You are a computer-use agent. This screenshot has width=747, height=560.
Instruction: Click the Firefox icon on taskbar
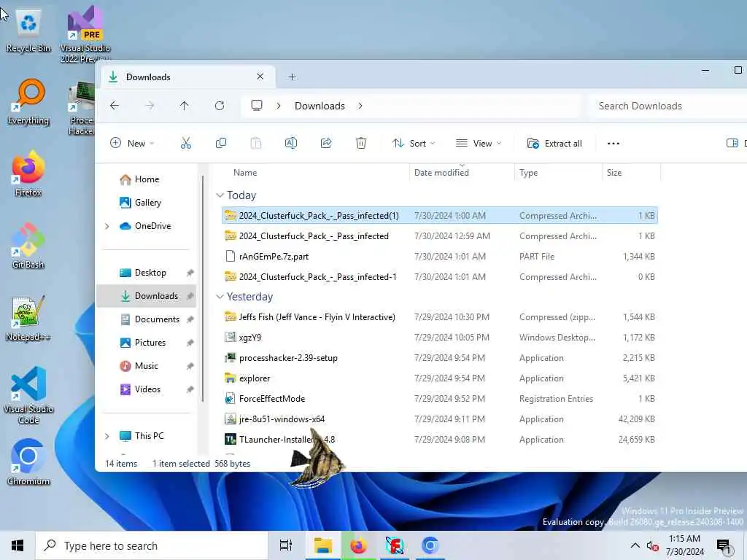[359, 545]
